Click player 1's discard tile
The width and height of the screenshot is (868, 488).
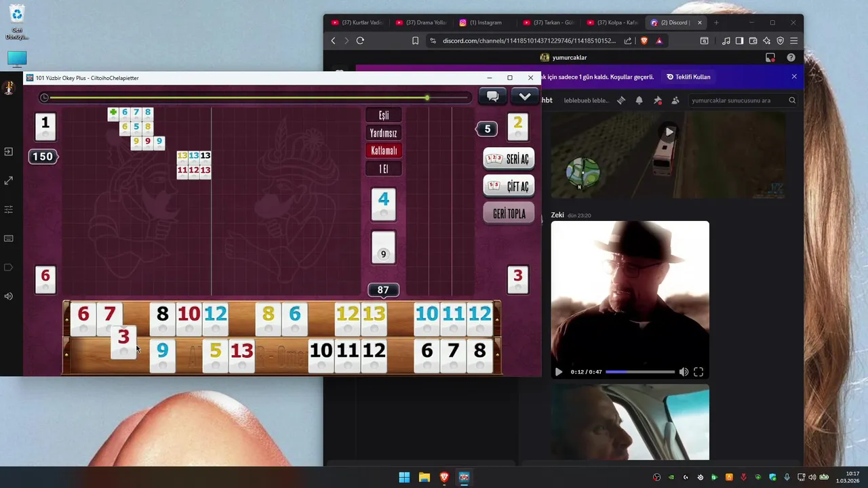click(45, 127)
